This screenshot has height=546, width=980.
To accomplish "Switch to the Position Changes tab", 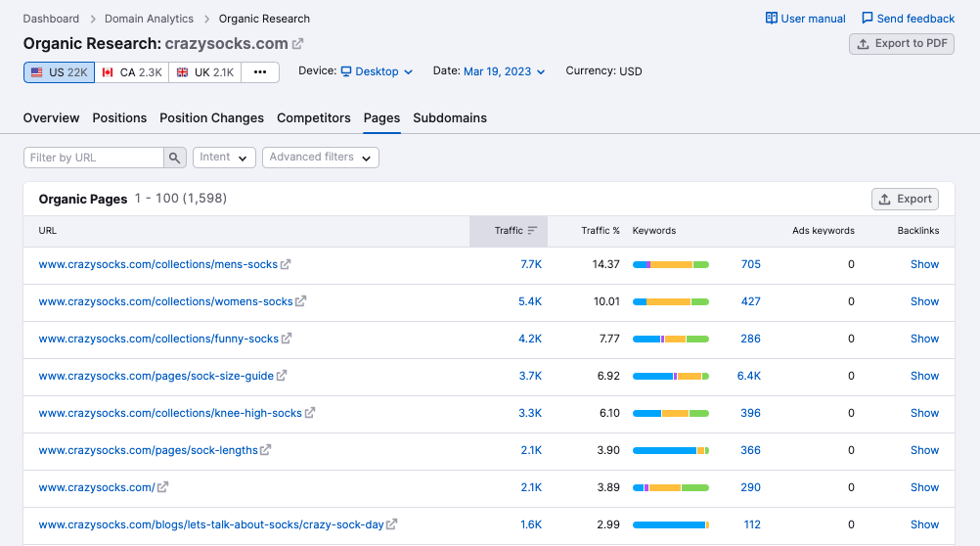I will [212, 118].
